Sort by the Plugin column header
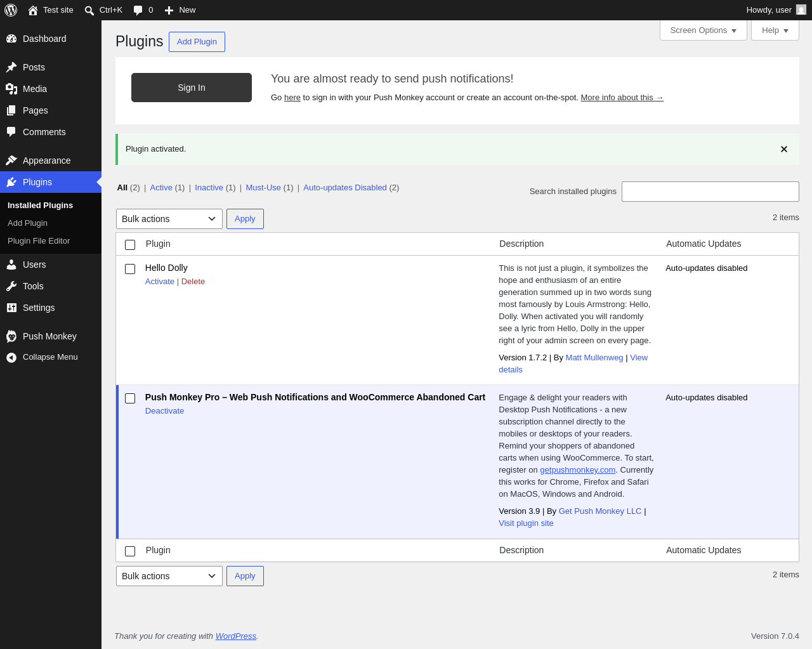 (158, 244)
